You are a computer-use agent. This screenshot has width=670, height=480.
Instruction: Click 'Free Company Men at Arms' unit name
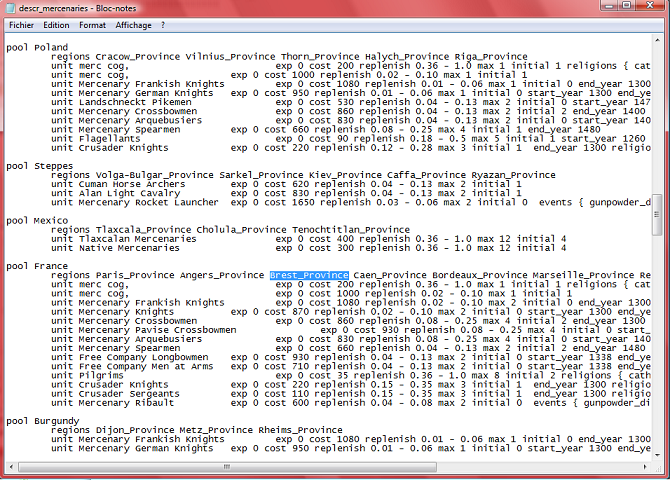point(146,366)
